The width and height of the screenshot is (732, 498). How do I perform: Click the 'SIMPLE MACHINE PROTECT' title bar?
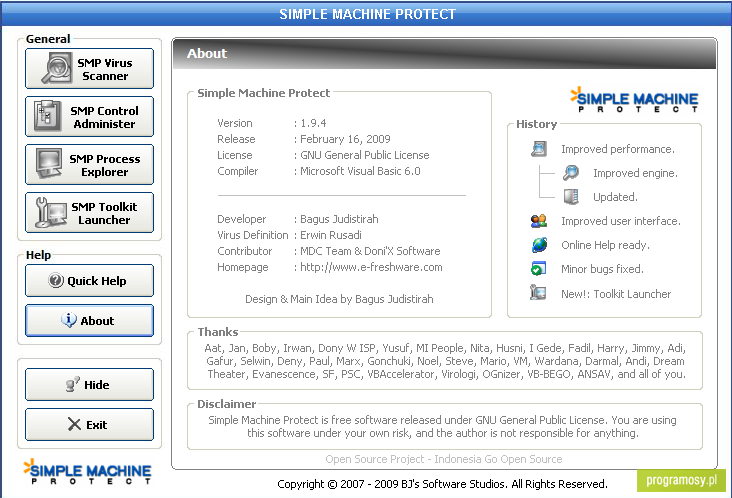366,14
